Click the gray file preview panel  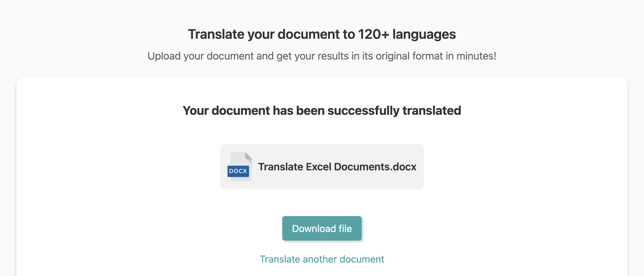tap(322, 167)
